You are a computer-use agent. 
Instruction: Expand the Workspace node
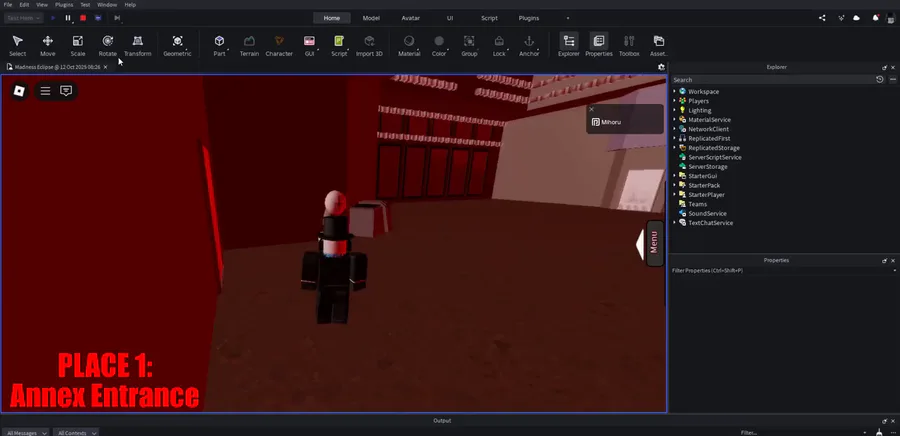coord(674,91)
